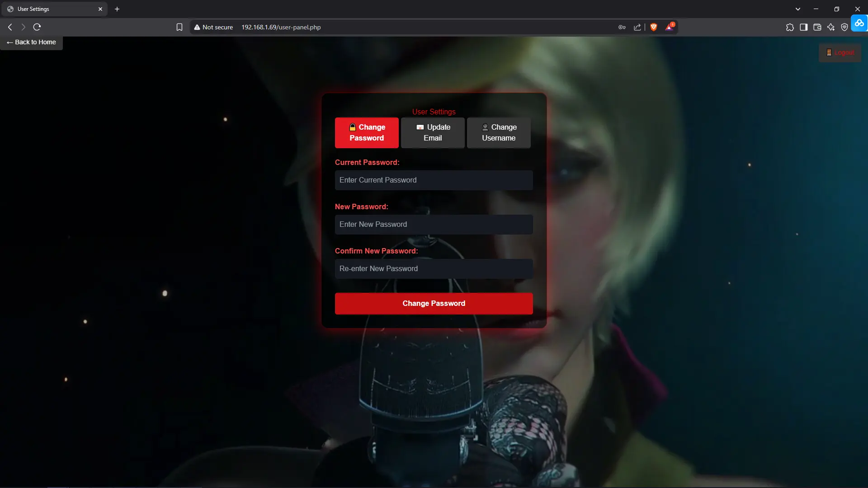
Task: Open the Brave Wallet icon
Action: pos(817,27)
